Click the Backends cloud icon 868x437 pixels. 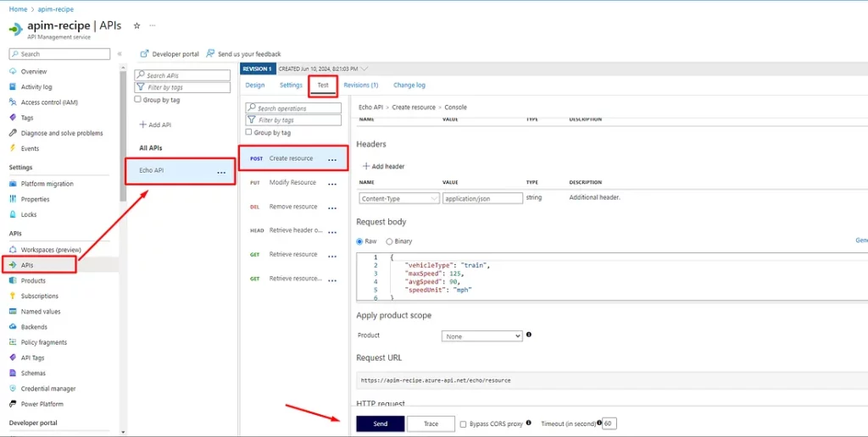13,327
